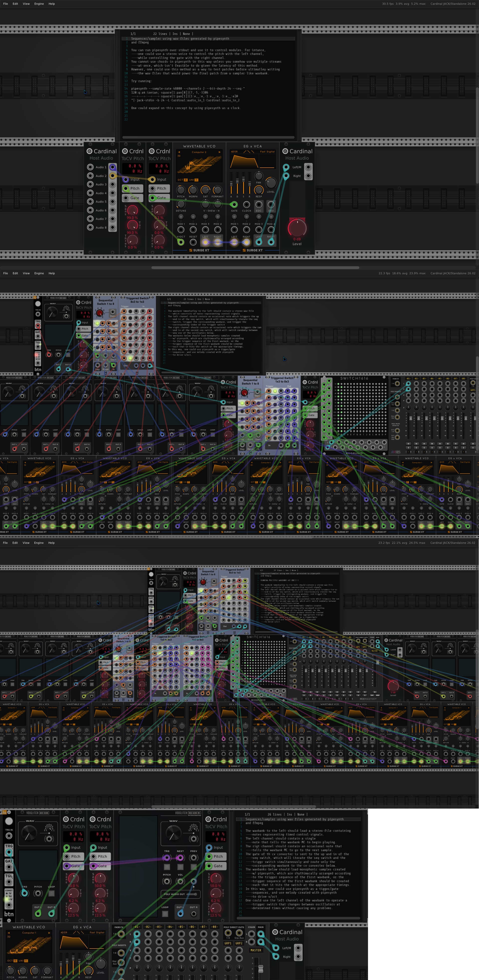
Task: Click the CHAIN L jack on the bottom patch's mixer
Action: [x=251, y=934]
